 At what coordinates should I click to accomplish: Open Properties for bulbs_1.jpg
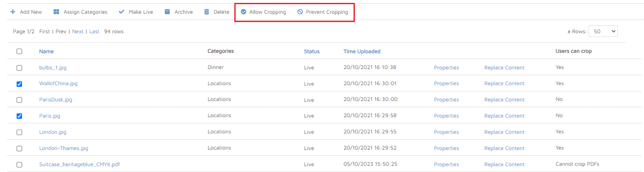[446, 68]
